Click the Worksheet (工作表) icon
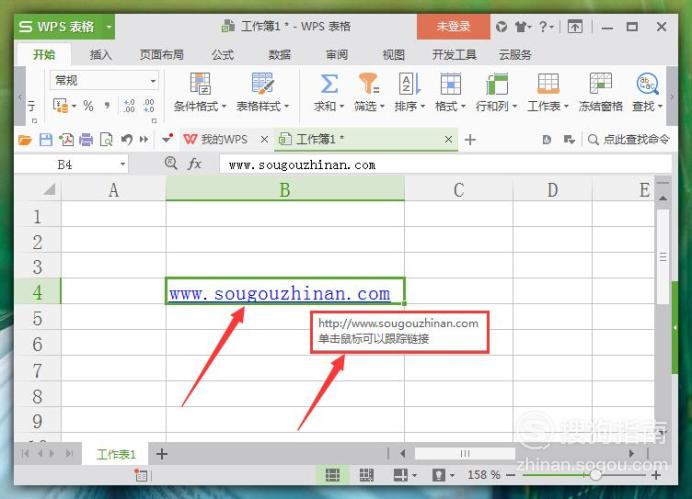This screenshot has width=692, height=499. (548, 84)
